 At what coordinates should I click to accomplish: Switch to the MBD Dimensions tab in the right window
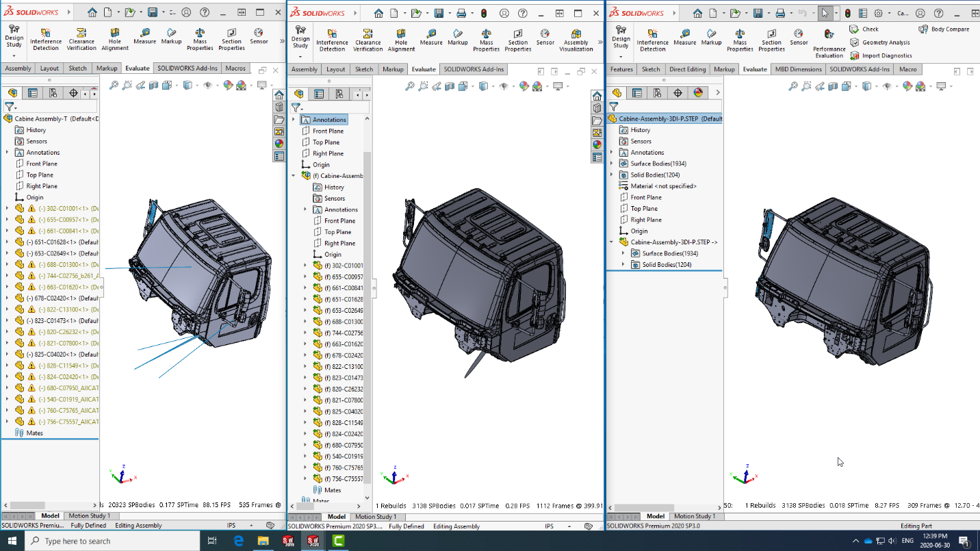(798, 69)
